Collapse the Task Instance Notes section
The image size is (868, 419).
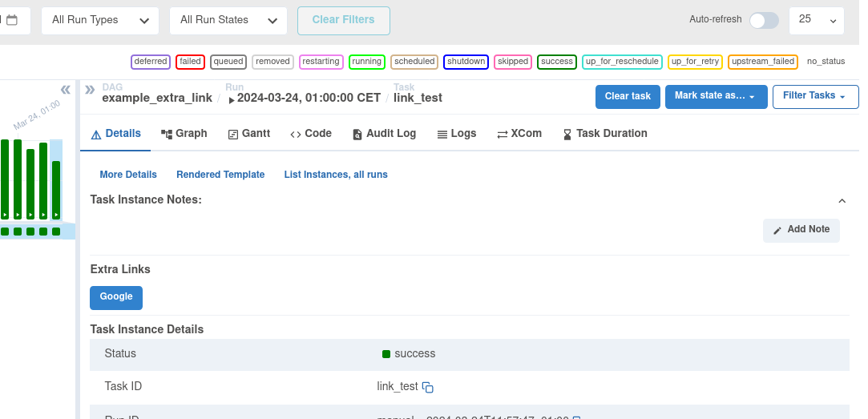tap(842, 200)
